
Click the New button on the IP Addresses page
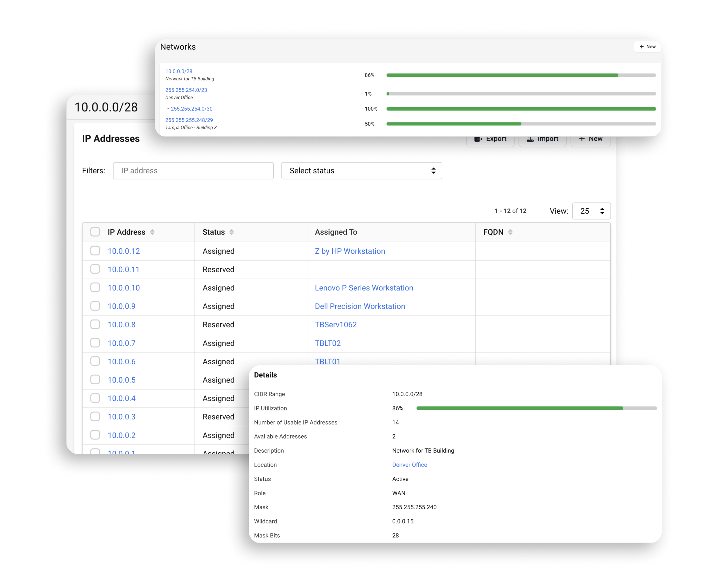pos(590,139)
